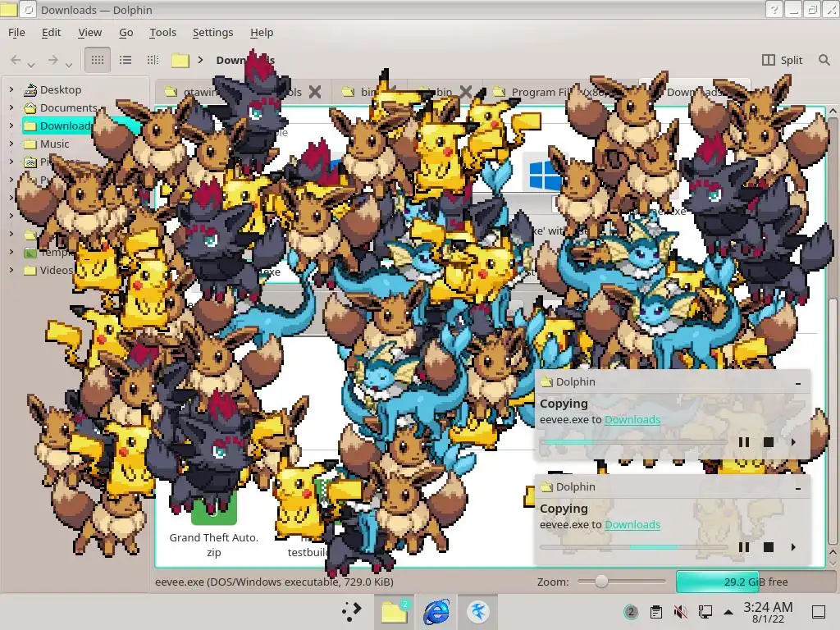Viewport: 840px width, 630px height.
Task: Click the Dolphin file manager taskbar icon
Action: coord(395,611)
